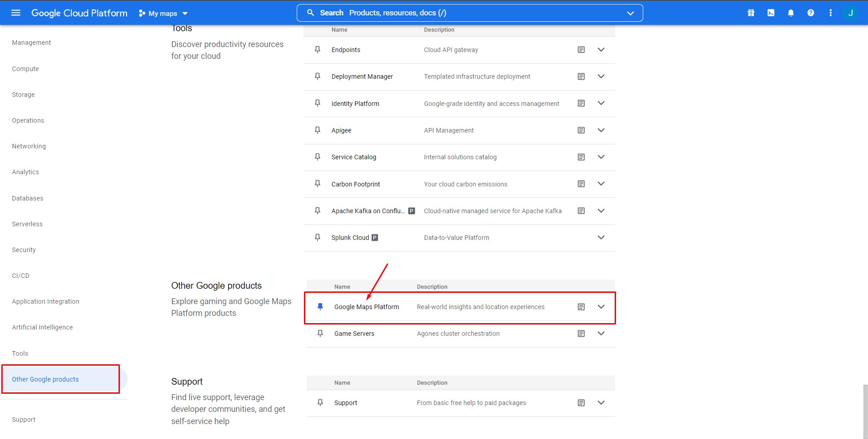
Task: Open Carbon Footprint product link
Action: tap(356, 184)
